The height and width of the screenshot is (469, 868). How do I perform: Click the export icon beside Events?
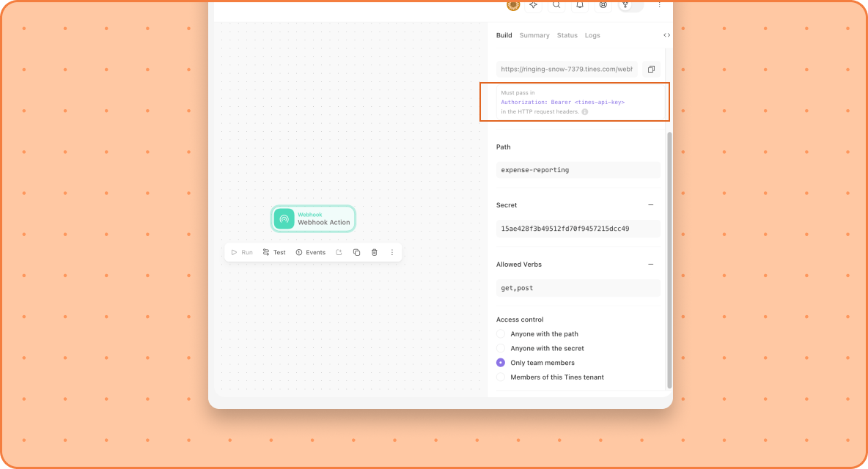(x=339, y=252)
